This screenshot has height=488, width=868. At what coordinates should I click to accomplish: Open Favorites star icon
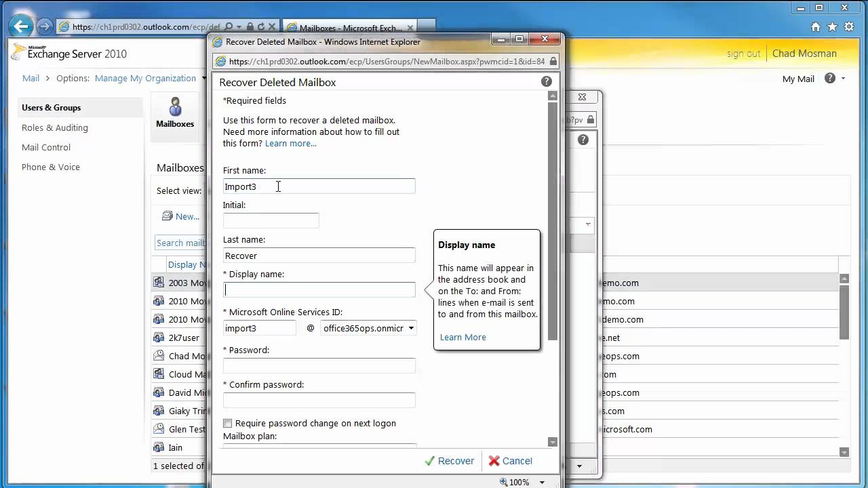[832, 27]
